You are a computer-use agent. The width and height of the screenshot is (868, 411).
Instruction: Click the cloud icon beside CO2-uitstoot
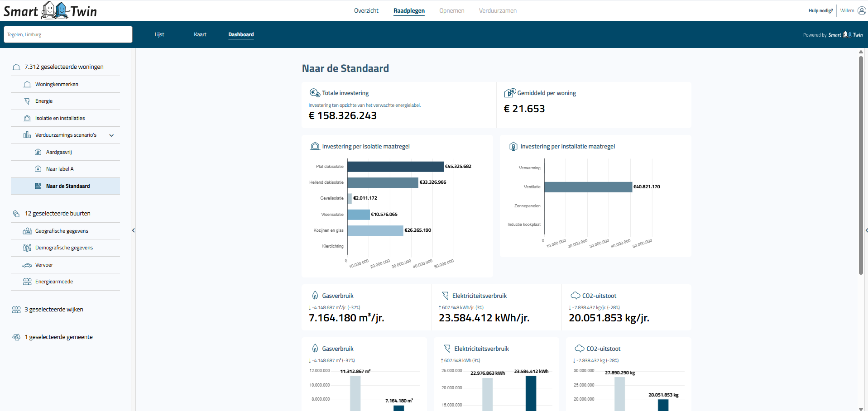click(x=575, y=296)
